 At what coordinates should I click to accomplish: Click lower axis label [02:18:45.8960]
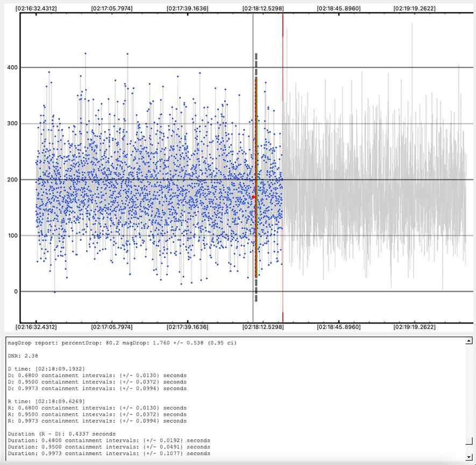339,327
